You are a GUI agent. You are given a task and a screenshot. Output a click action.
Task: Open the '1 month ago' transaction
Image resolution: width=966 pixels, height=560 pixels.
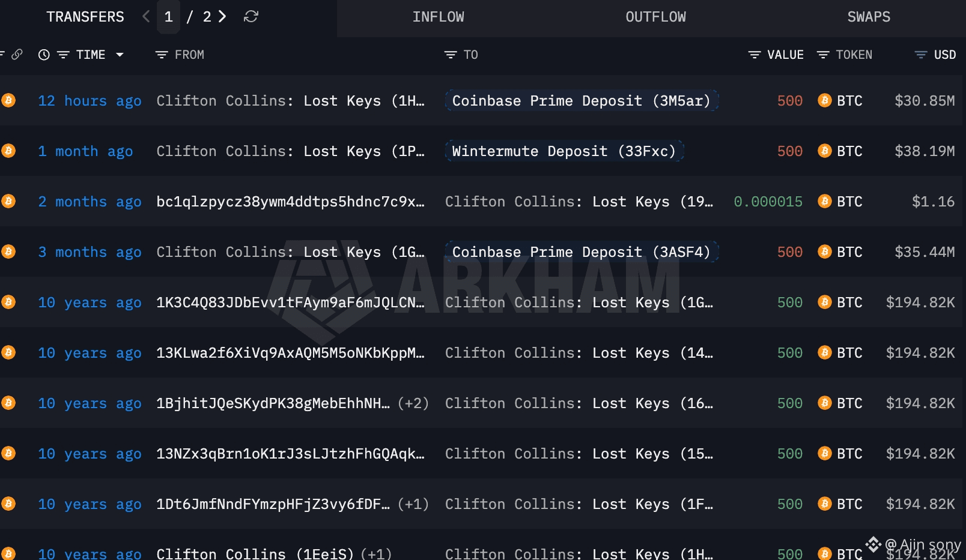(x=85, y=151)
